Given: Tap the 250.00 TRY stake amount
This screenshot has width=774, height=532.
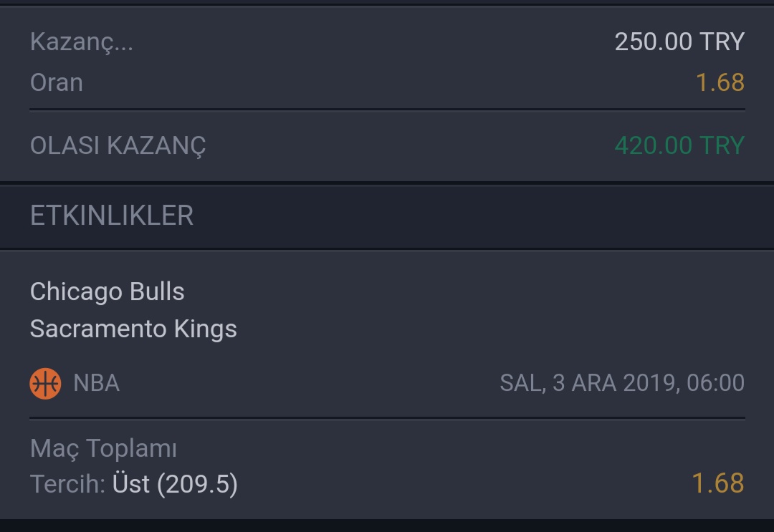Looking at the screenshot, I should point(679,42).
